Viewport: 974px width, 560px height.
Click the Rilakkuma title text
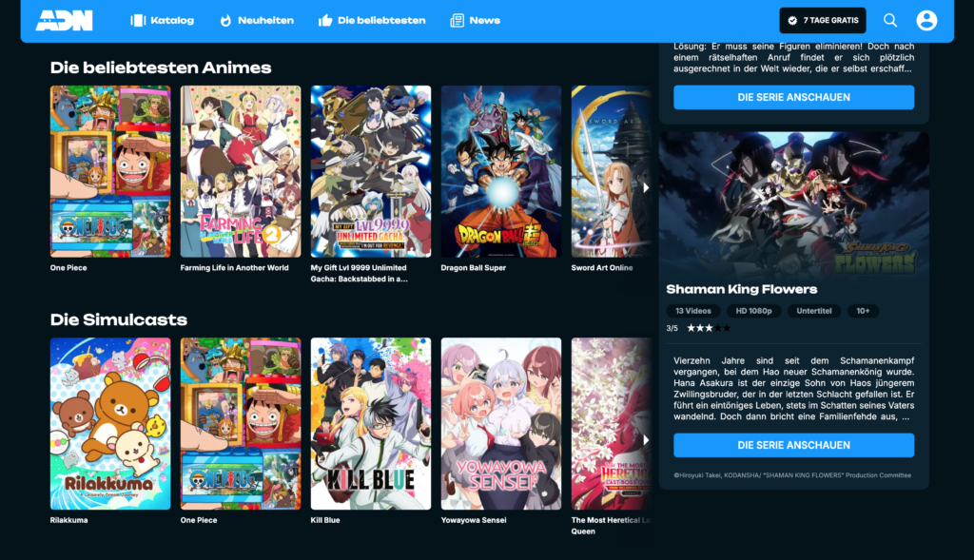68,520
